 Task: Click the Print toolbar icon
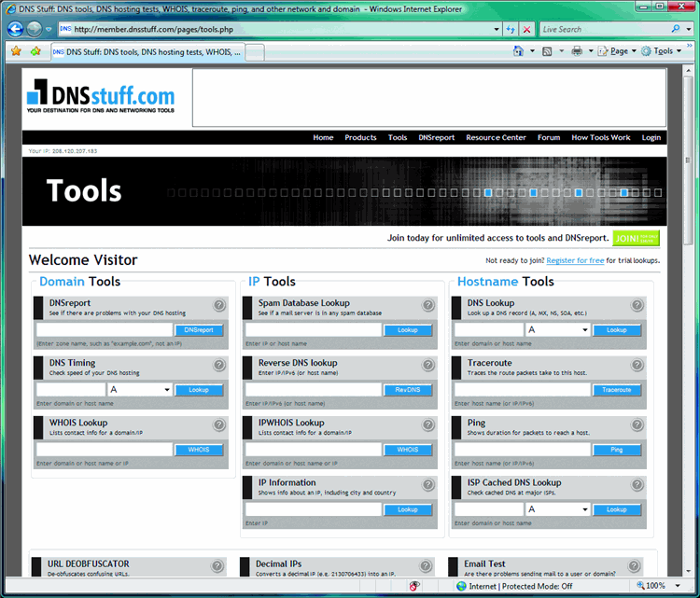(x=577, y=51)
